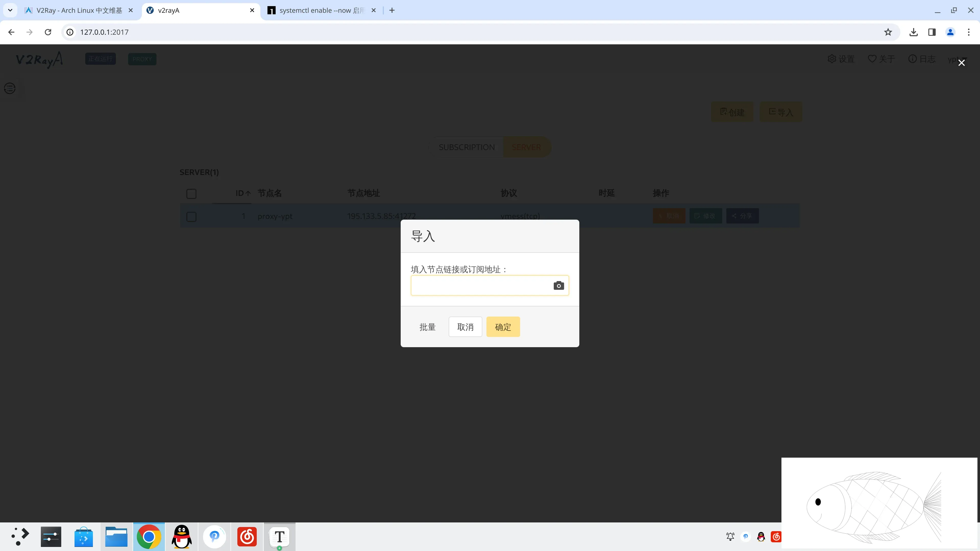Tick the select-all checkbox in table header
Viewport: 980px width, 551px height.
point(191,194)
